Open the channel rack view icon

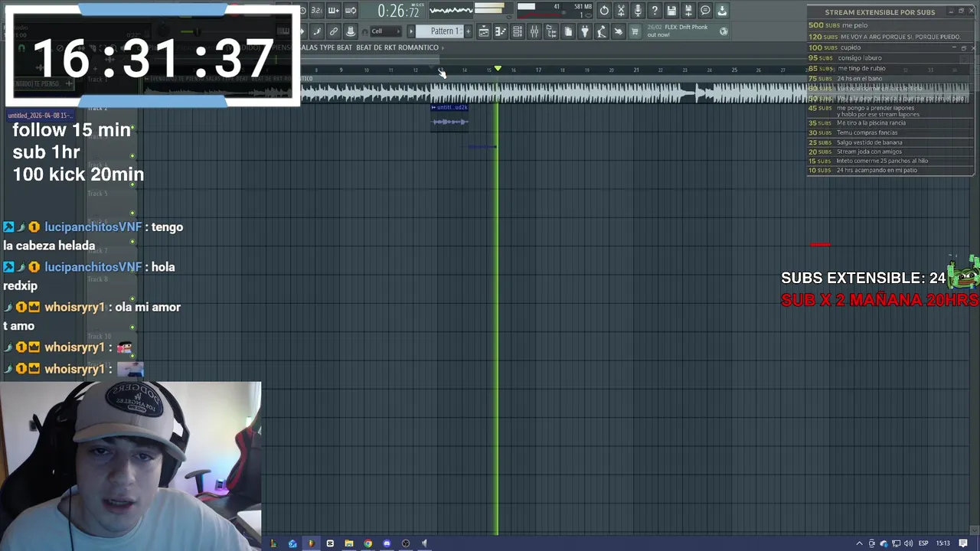point(518,31)
